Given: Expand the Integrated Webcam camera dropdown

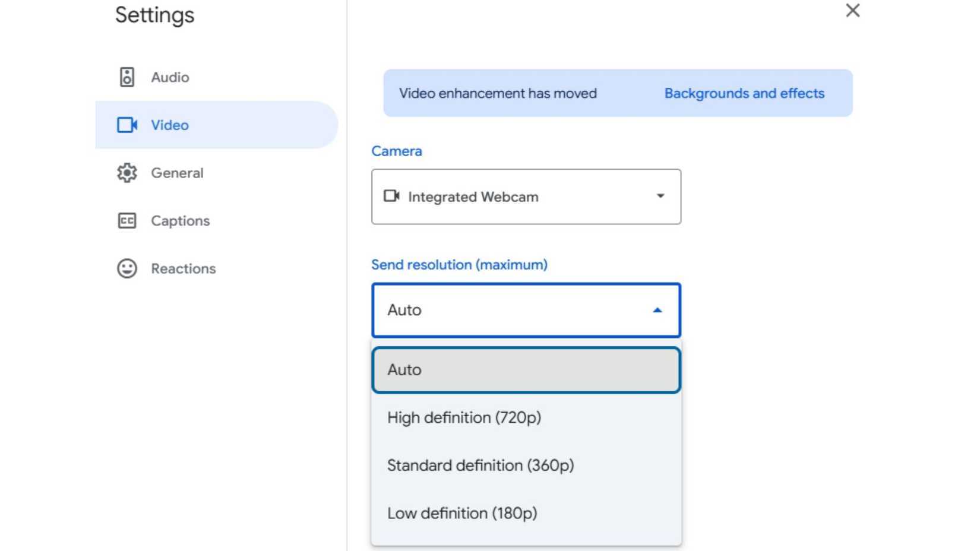Looking at the screenshot, I should 526,197.
